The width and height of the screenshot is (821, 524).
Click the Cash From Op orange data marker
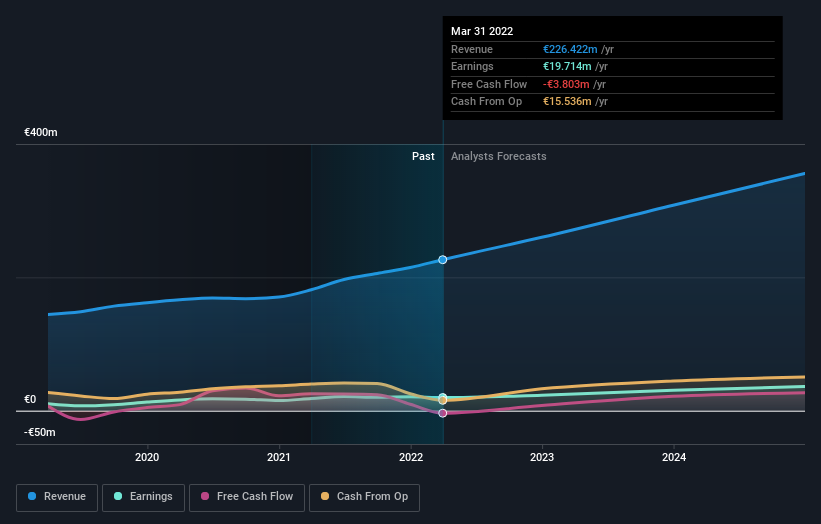tap(442, 400)
